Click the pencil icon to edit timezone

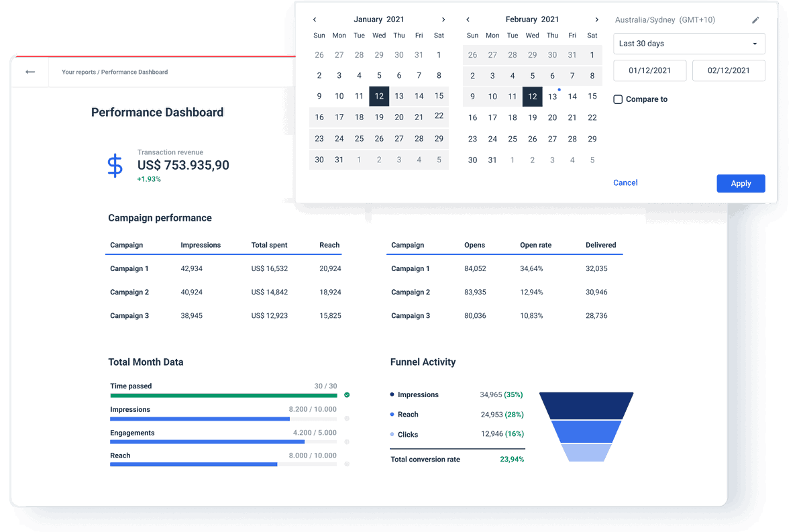756,20
